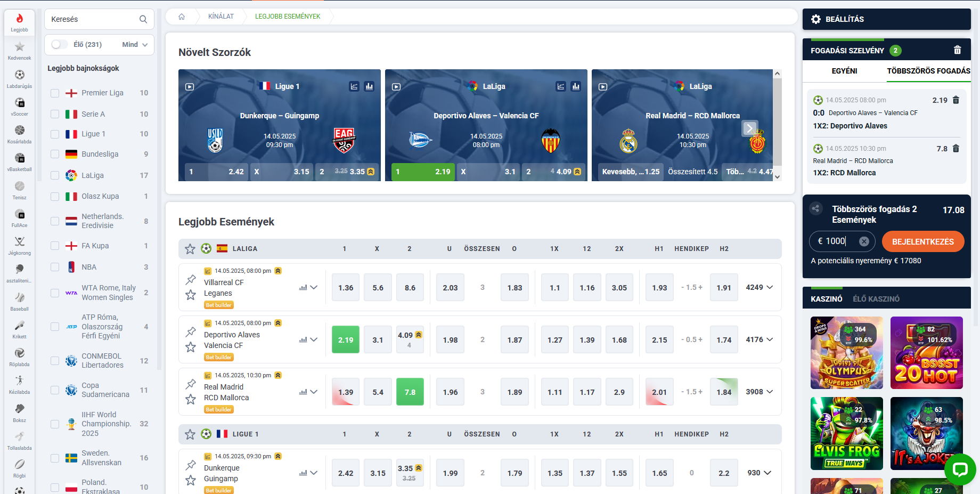Open the Krikett sidebar icon
The image size is (980, 494).
click(x=20, y=329)
